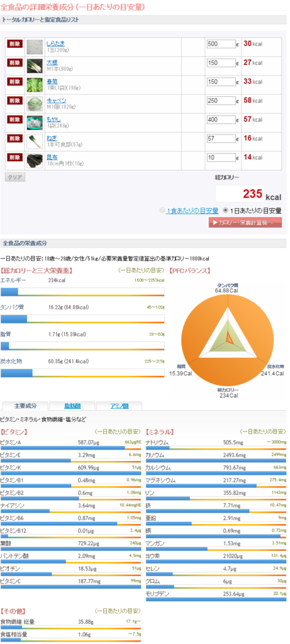This screenshot has height=644, width=290.
Task: Open the 1食あたりの目安量 link text
Action: click(192, 211)
